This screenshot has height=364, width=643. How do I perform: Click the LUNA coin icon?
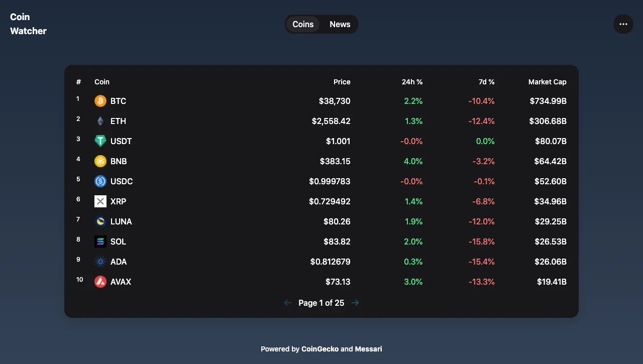pyautogui.click(x=100, y=221)
